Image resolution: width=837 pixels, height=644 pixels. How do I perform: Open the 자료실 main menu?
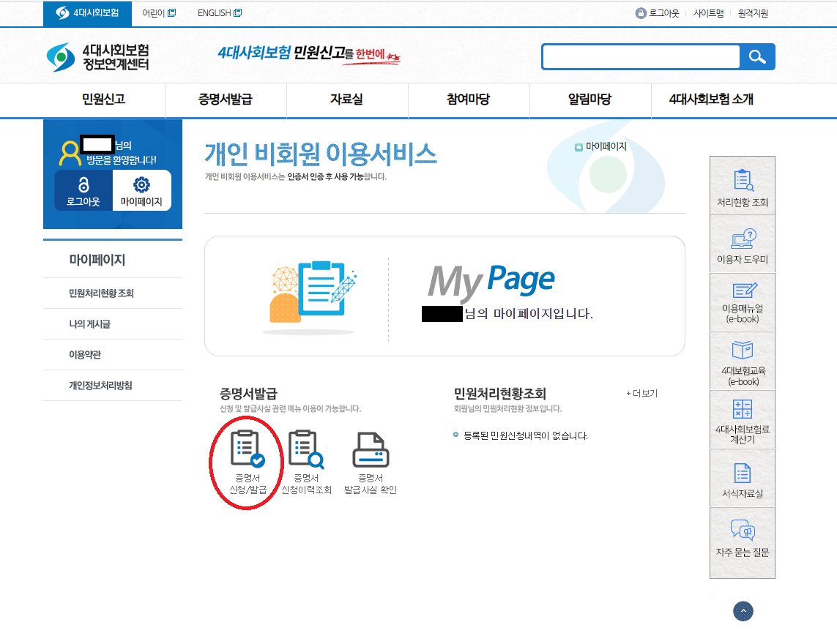[x=347, y=100]
